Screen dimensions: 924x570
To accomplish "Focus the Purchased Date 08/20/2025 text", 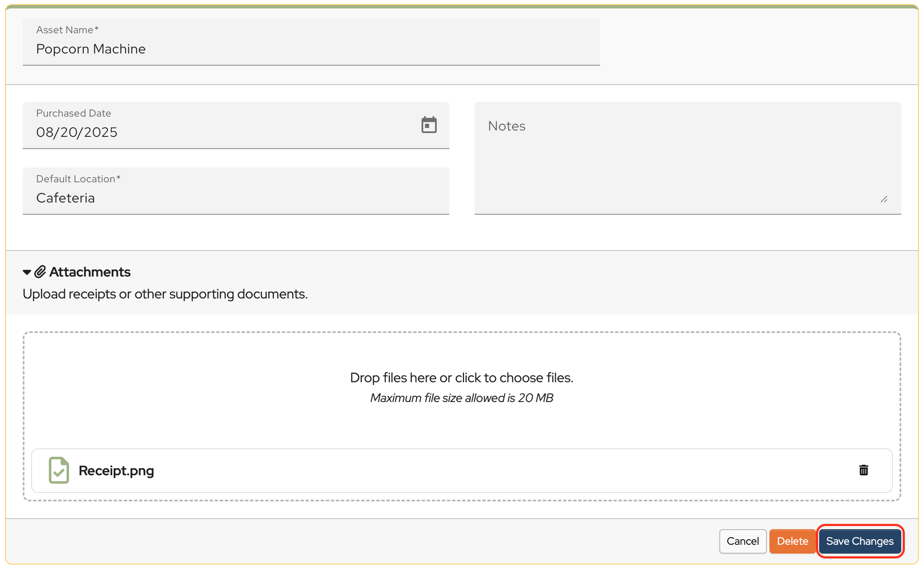I will 77,132.
